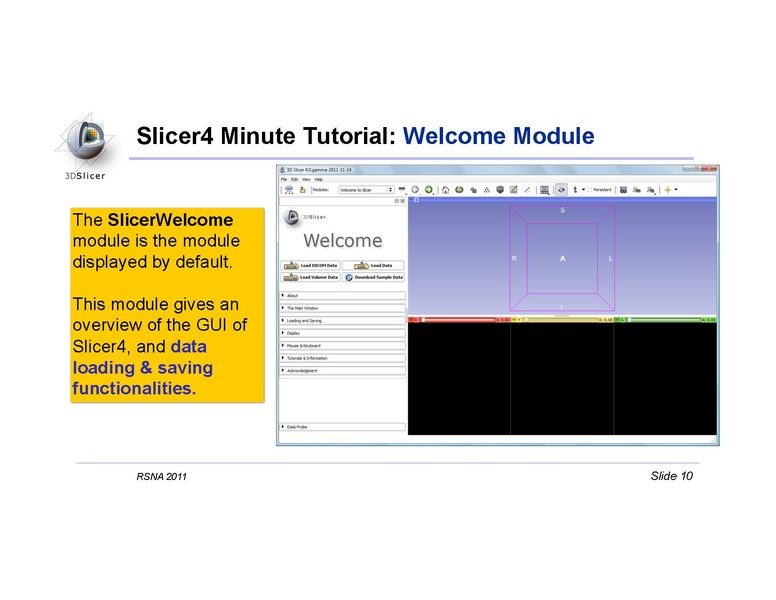Toggle the Persistent checkbox

pyautogui.click(x=599, y=190)
